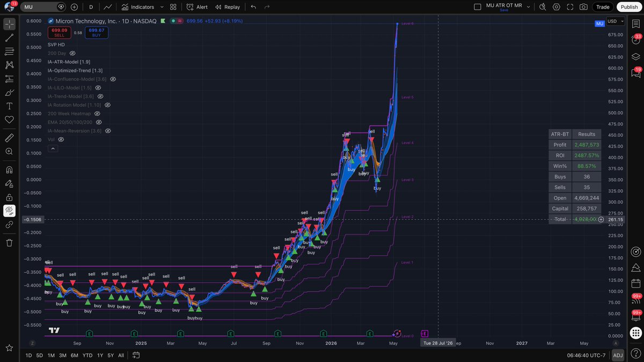Show the EMA 20/50/100/200 indicator
This screenshot has height=362, width=644.
pyautogui.click(x=98, y=122)
